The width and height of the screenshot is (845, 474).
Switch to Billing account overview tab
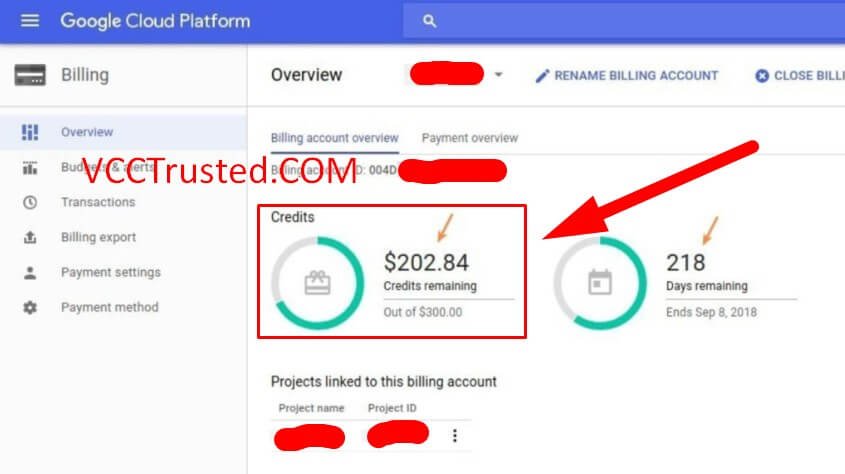pyautogui.click(x=335, y=138)
